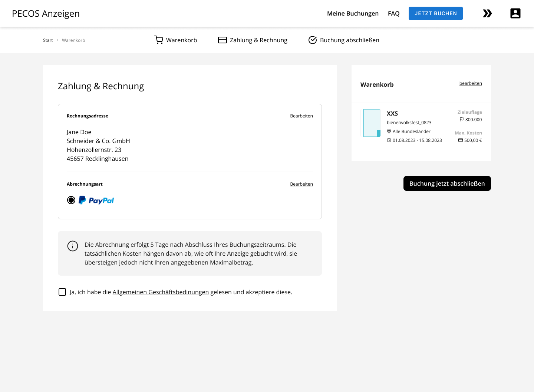Open the FAQ page

[x=393, y=13]
